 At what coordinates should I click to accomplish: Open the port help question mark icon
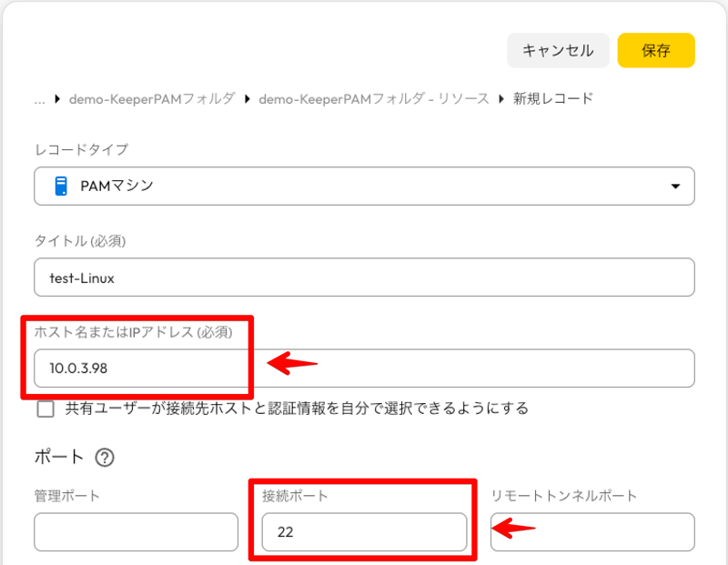105,458
